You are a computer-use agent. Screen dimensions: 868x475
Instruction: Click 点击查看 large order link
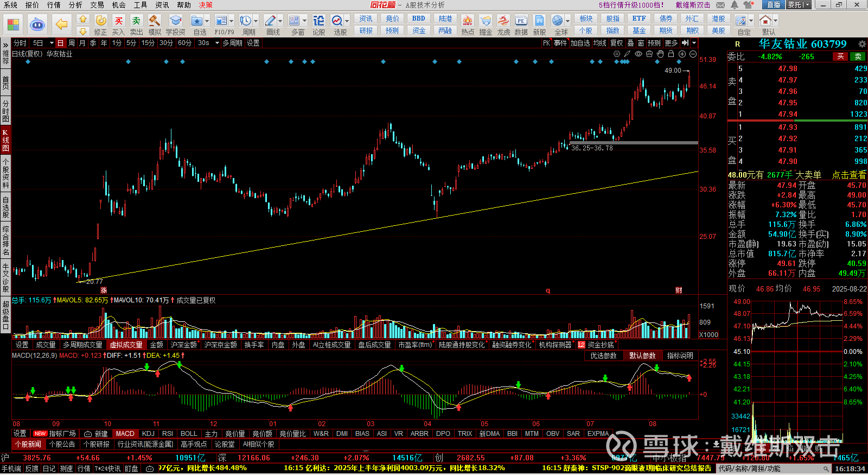tap(849, 175)
